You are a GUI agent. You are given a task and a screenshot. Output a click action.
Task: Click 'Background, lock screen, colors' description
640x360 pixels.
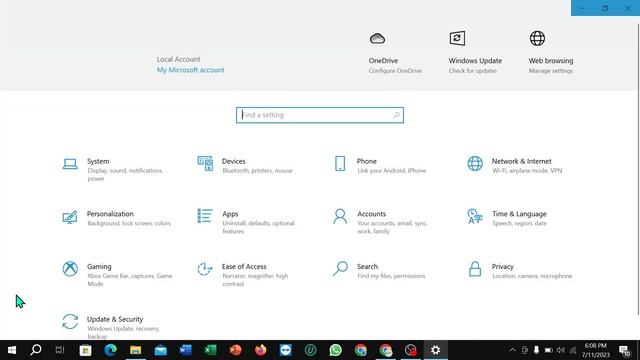click(129, 223)
